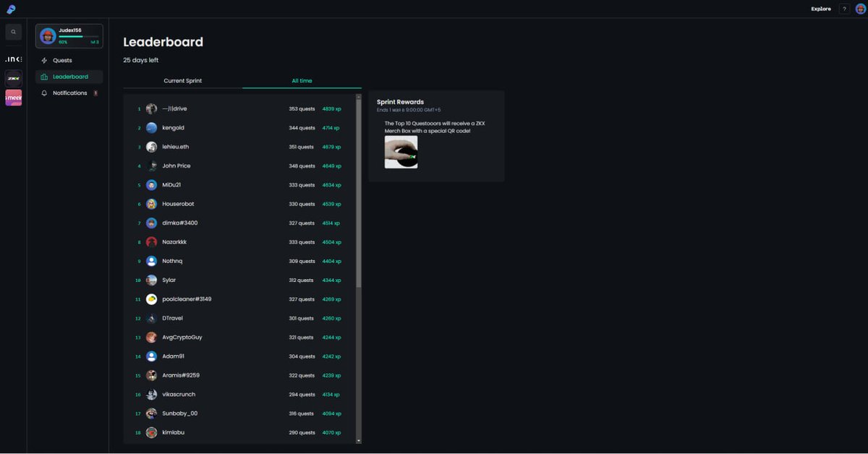The height and width of the screenshot is (454, 868).
Task: Click poolcleaner#3149's 4269 xp value
Action: (x=331, y=299)
